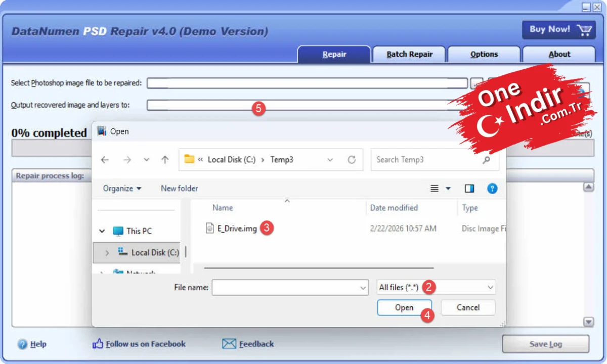The width and height of the screenshot is (607, 364).
Task: Click the Feedback link
Action: click(256, 344)
